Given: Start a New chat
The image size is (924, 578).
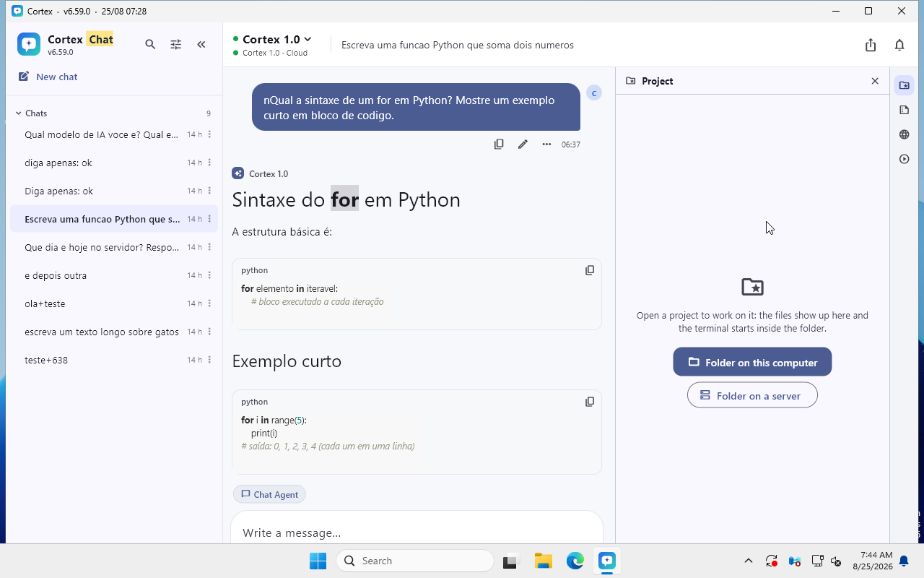Looking at the screenshot, I should tap(48, 77).
